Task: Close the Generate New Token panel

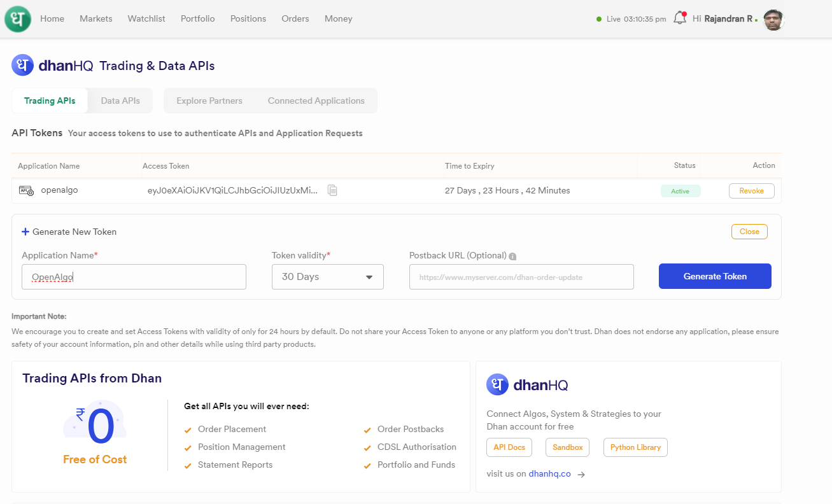Action: tap(749, 232)
